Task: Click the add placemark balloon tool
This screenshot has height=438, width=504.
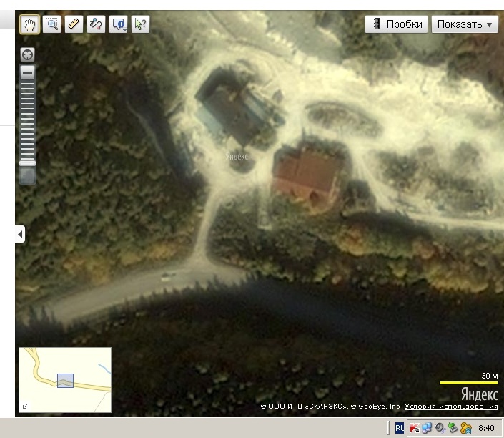Action: (118, 24)
